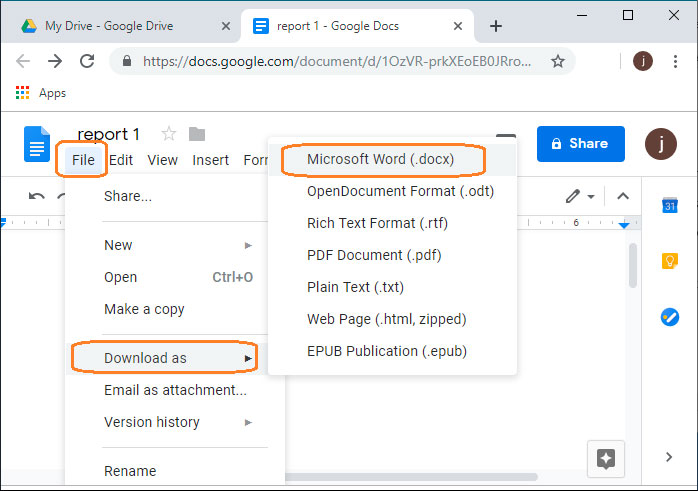Switch to the My Drive - Google Drive tab
Viewport: 698px width, 491px height.
(x=120, y=26)
